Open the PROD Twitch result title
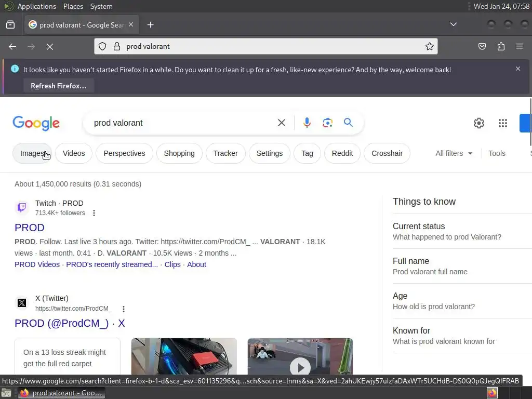Image resolution: width=532 pixels, height=399 pixels. tap(30, 228)
